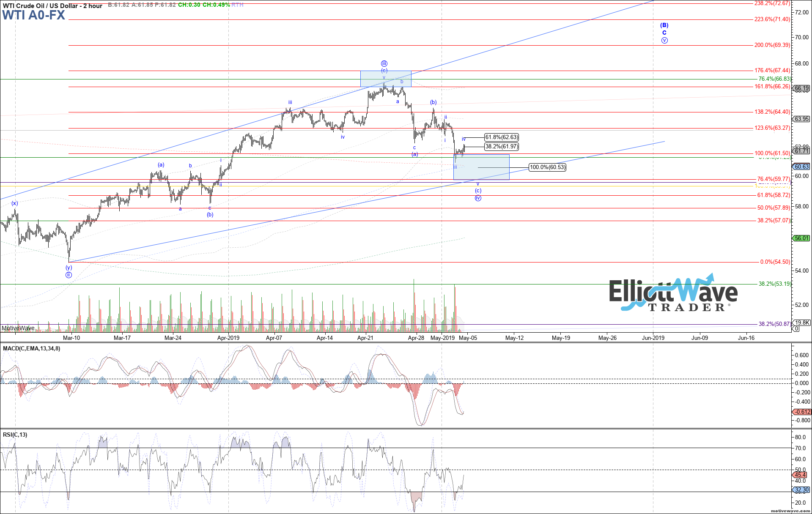Click the RTH session label
Image resolution: width=812 pixels, height=514 pixels.
237,5
